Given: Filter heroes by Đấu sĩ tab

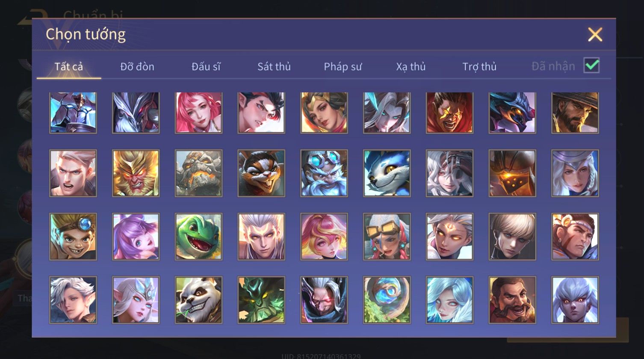Looking at the screenshot, I should 206,66.
